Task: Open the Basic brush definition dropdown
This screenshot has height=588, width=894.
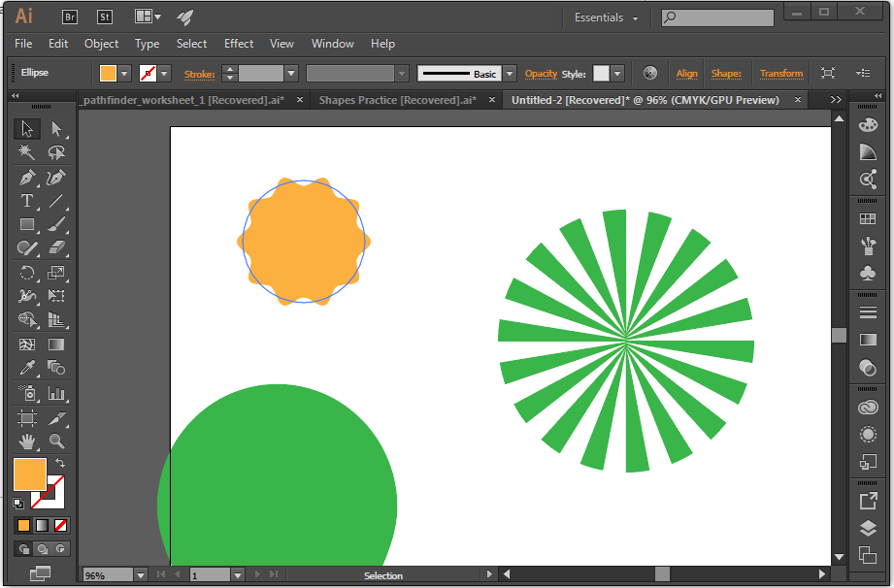Action: (511, 74)
